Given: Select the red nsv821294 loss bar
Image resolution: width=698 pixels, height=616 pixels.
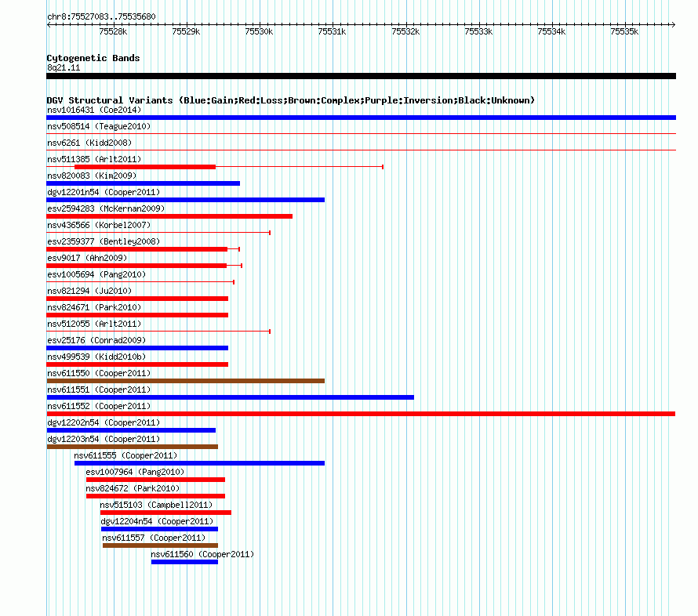Looking at the screenshot, I should (x=137, y=299).
